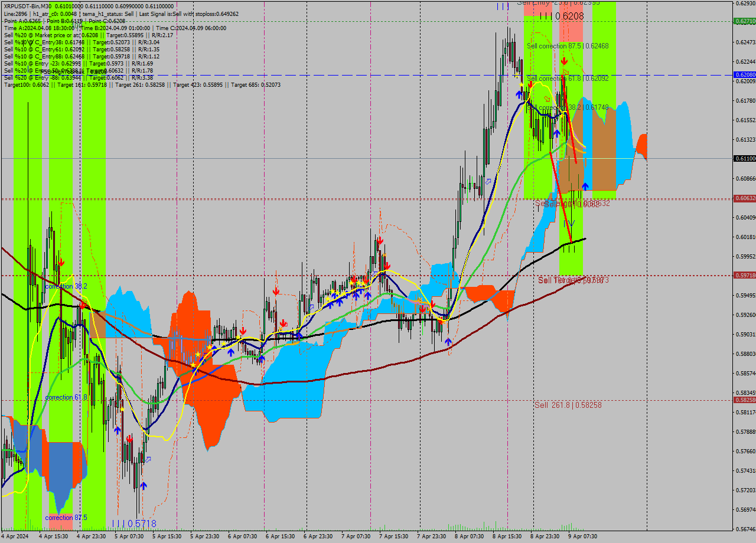The width and height of the screenshot is (756, 543).
Task: Click the 'correction 38.2' chart label
Action: point(66,286)
